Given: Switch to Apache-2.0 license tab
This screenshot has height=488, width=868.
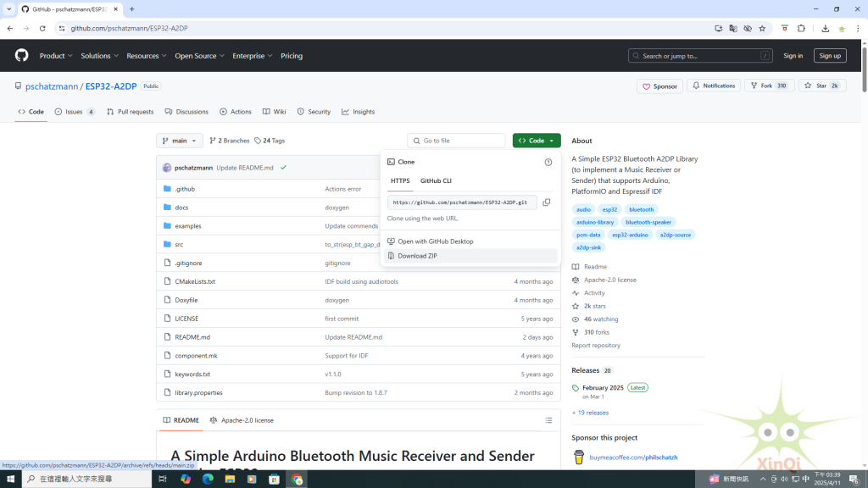Looking at the screenshot, I should click(x=242, y=420).
